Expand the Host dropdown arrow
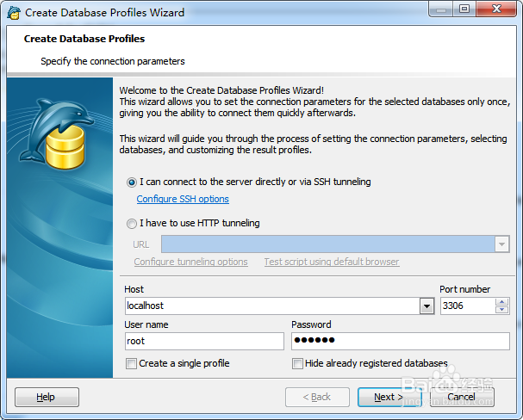Viewport: 523px width, 420px height. click(x=427, y=306)
